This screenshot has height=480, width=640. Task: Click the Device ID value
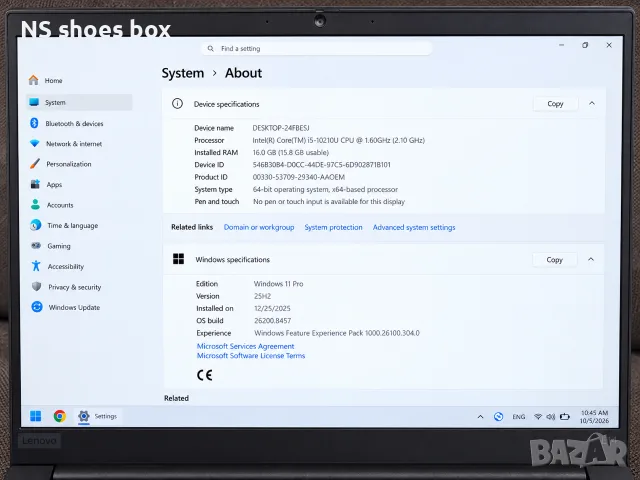click(x=322, y=165)
